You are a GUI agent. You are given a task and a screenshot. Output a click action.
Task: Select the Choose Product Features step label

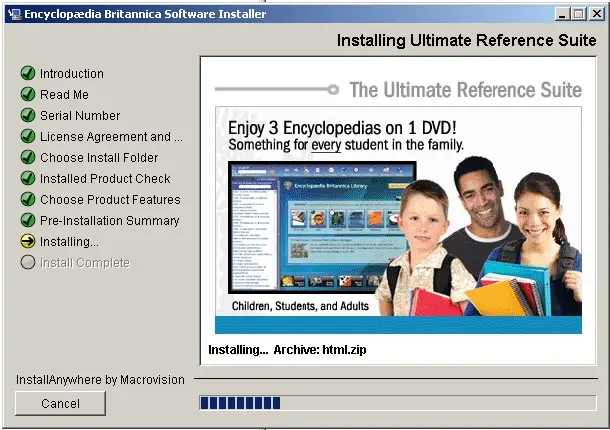tap(110, 200)
